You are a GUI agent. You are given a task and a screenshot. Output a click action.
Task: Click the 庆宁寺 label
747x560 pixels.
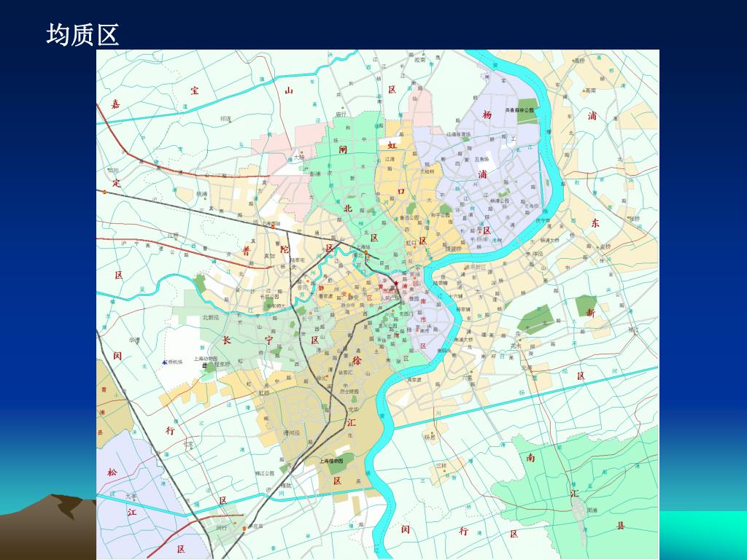pos(543,220)
